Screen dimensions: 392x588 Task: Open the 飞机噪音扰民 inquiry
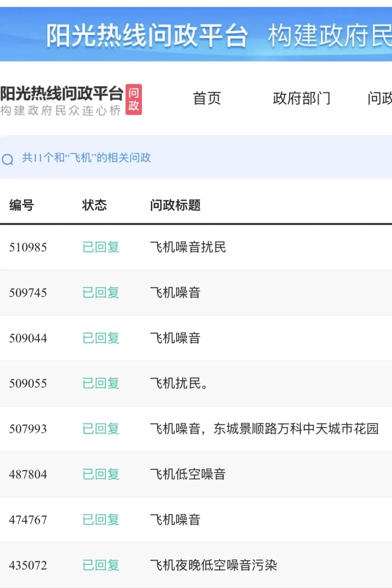click(188, 247)
